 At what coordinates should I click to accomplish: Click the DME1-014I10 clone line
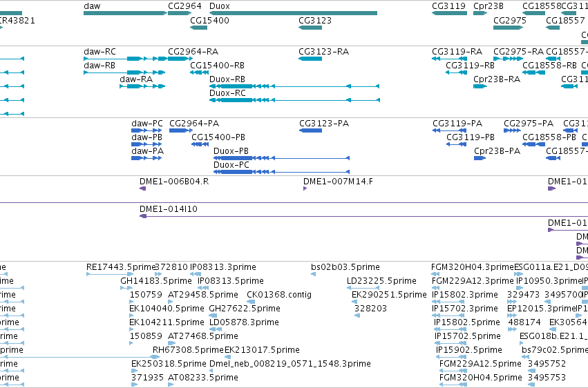click(x=363, y=217)
